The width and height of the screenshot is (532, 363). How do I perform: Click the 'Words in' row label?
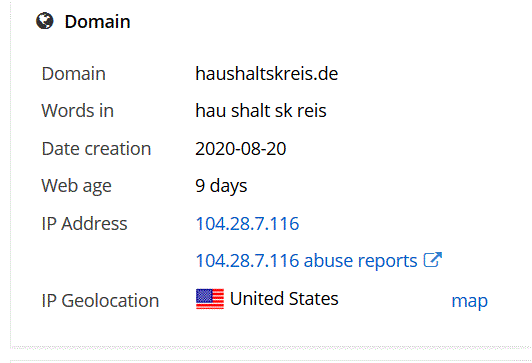coord(77,111)
